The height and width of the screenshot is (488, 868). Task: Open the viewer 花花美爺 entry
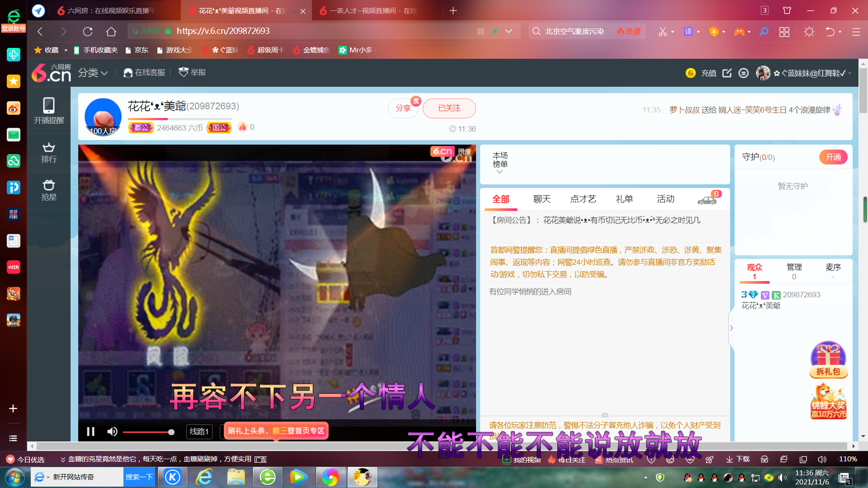point(794,300)
